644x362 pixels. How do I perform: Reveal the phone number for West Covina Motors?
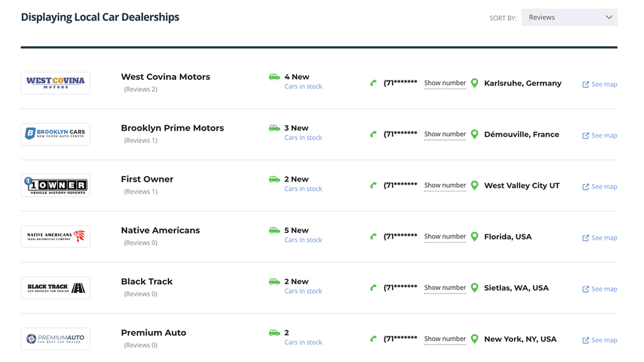(x=444, y=83)
